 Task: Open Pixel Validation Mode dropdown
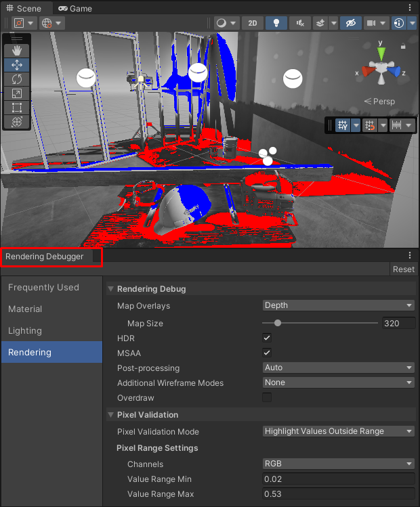(x=338, y=431)
